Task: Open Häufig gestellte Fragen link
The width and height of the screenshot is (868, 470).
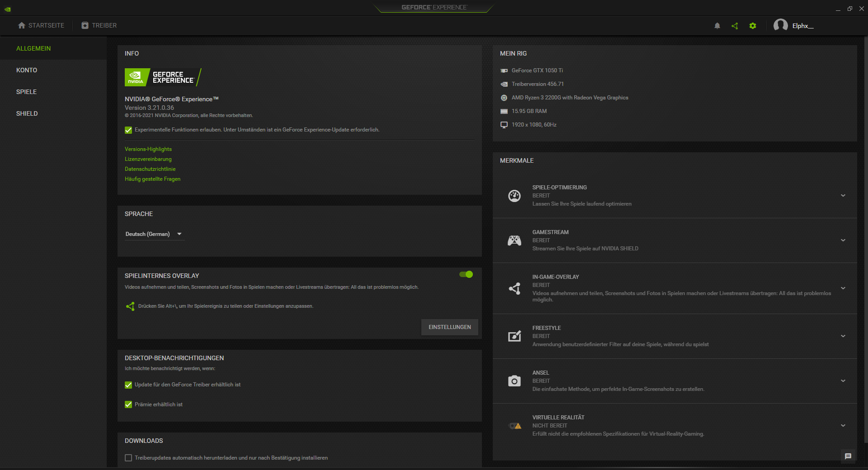Action: coord(152,179)
